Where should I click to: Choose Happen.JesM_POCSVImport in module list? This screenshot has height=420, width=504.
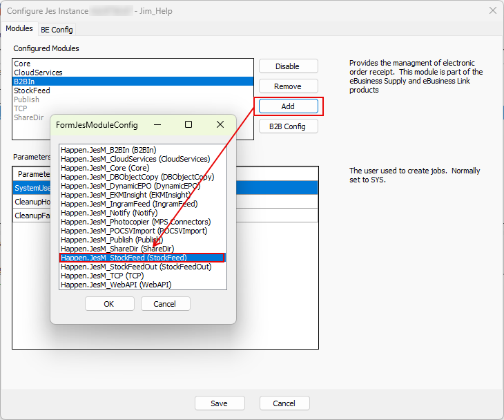[143, 231]
